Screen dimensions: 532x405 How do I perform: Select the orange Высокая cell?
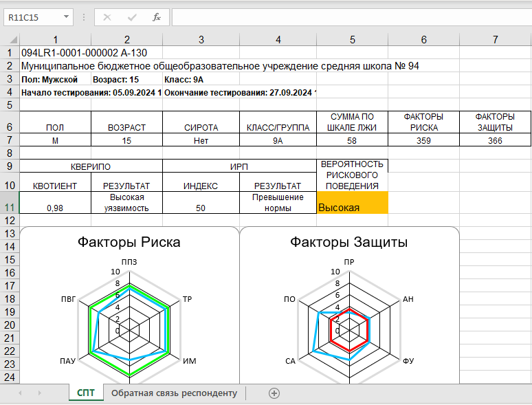click(352, 202)
